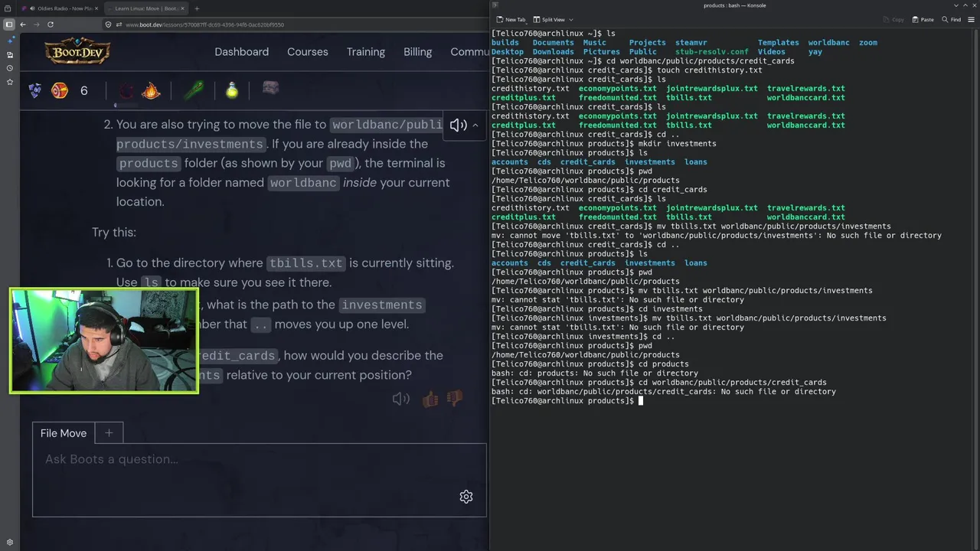980x551 pixels.
Task: Click Paste in Konsole toolbar
Action: coord(923,19)
